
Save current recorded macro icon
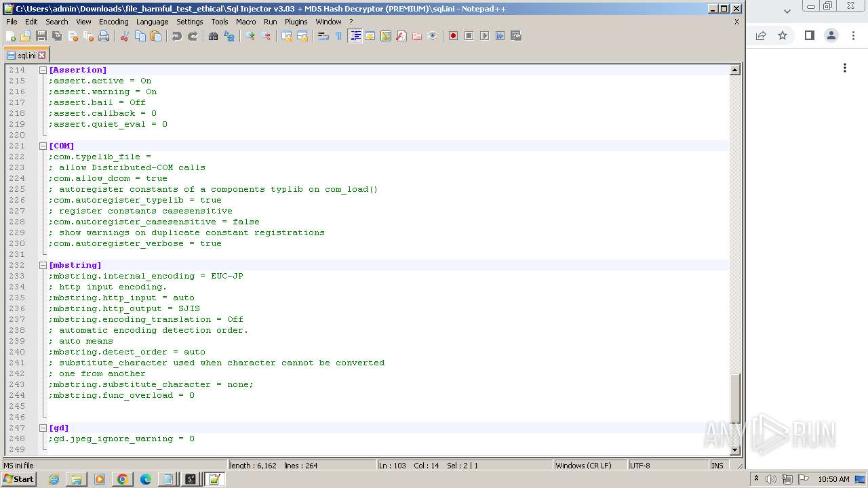tap(515, 36)
